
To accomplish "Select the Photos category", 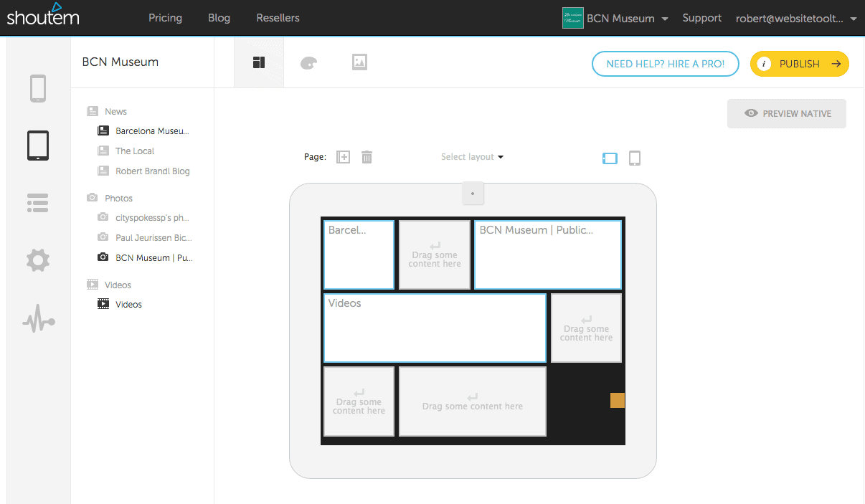I will coord(110,199).
